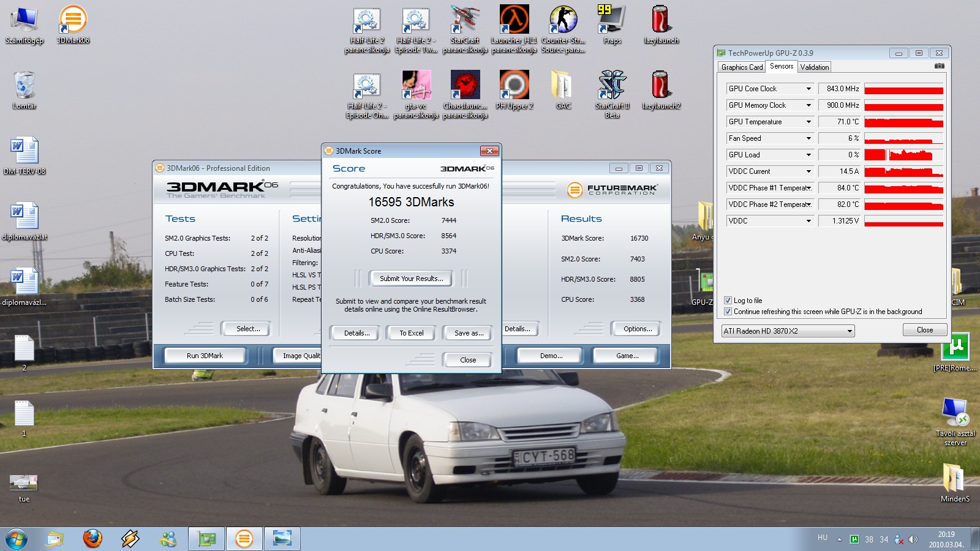Open Firefox from the taskbar
This screenshot has height=551, width=980.
point(92,539)
